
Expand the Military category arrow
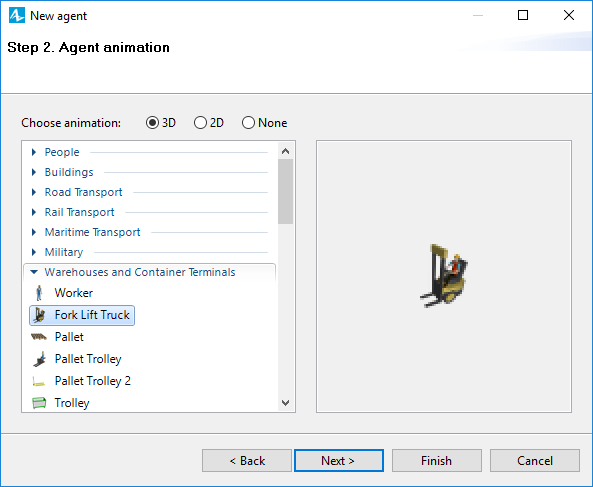click(x=34, y=252)
